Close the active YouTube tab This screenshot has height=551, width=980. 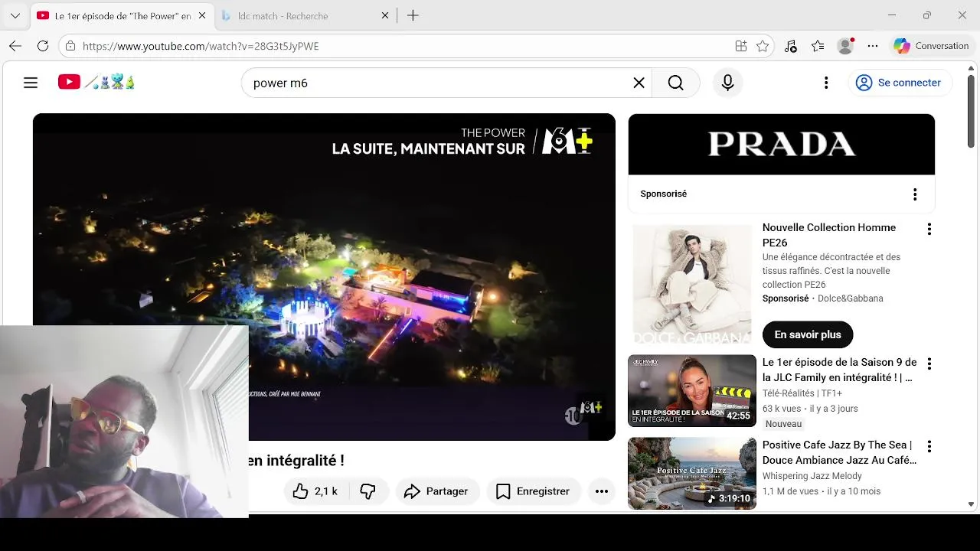point(202,15)
